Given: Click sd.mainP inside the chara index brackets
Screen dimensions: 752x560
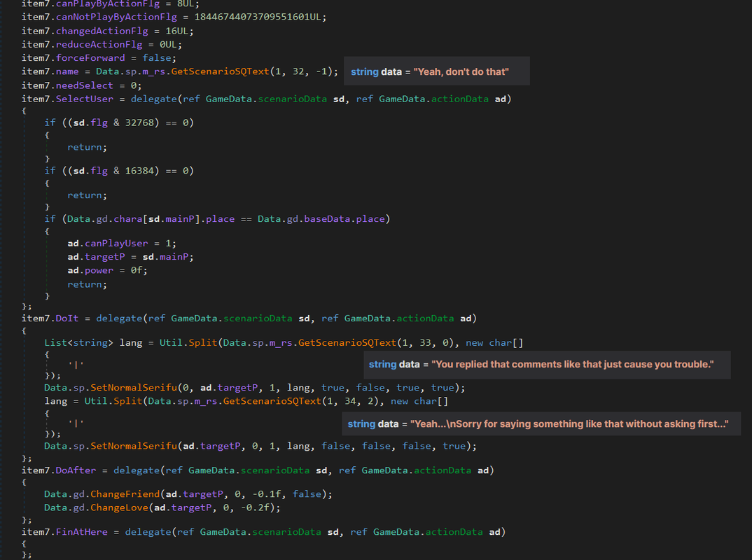Looking at the screenshot, I should tap(172, 218).
